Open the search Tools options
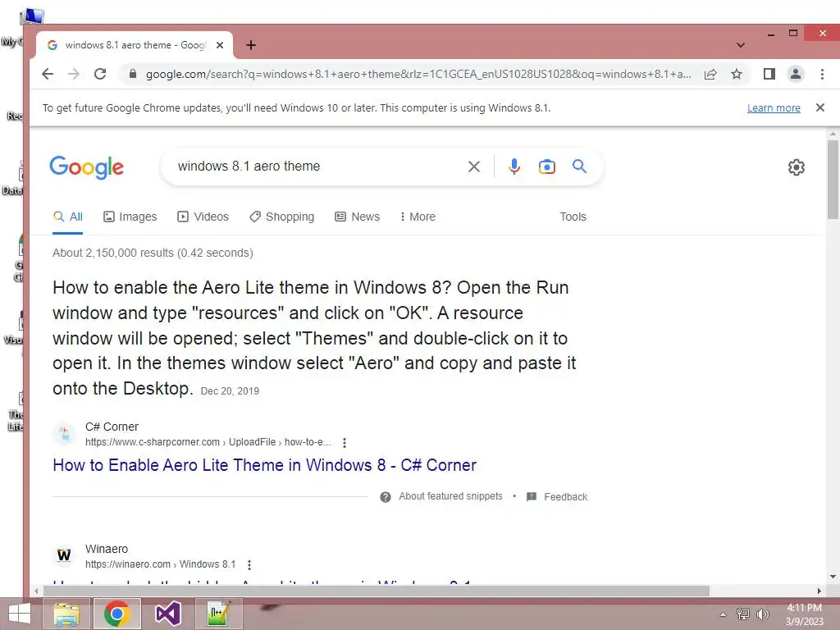Viewport: 840px width, 630px height. coord(573,217)
